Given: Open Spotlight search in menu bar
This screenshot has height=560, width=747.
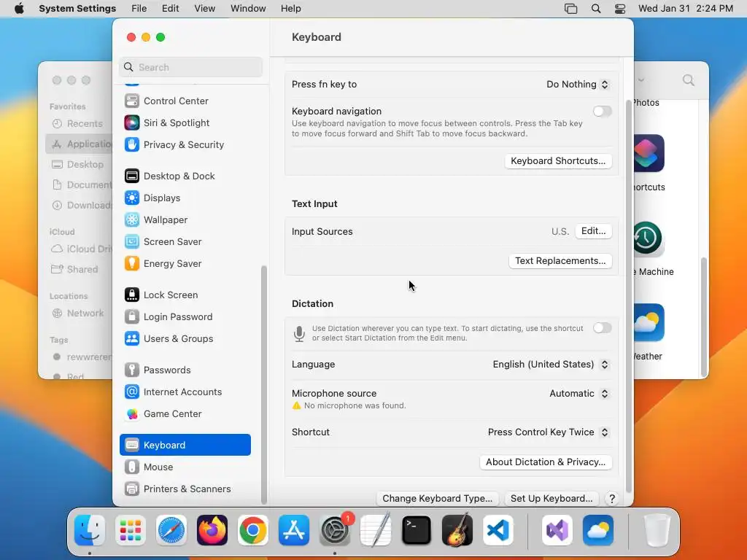Looking at the screenshot, I should point(596,9).
